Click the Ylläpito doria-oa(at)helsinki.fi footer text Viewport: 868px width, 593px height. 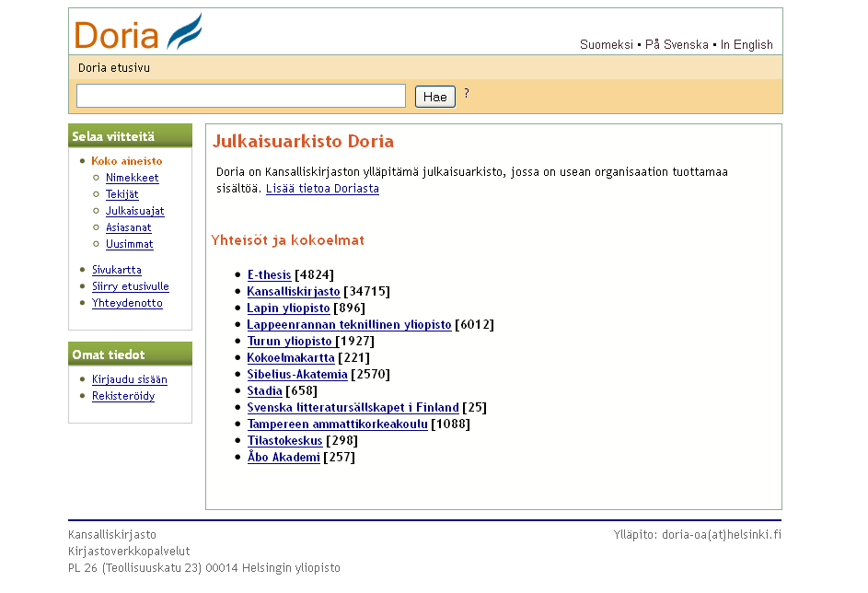(698, 535)
